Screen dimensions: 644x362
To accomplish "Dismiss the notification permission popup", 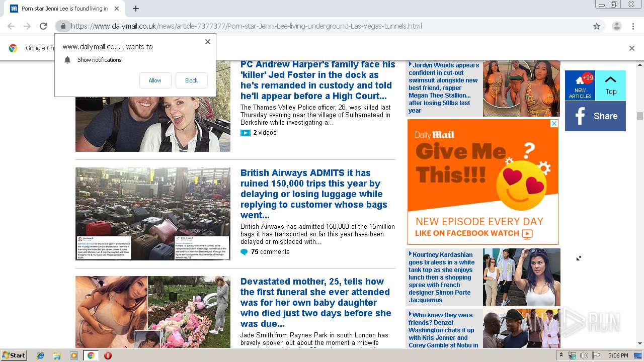I will coord(208,42).
